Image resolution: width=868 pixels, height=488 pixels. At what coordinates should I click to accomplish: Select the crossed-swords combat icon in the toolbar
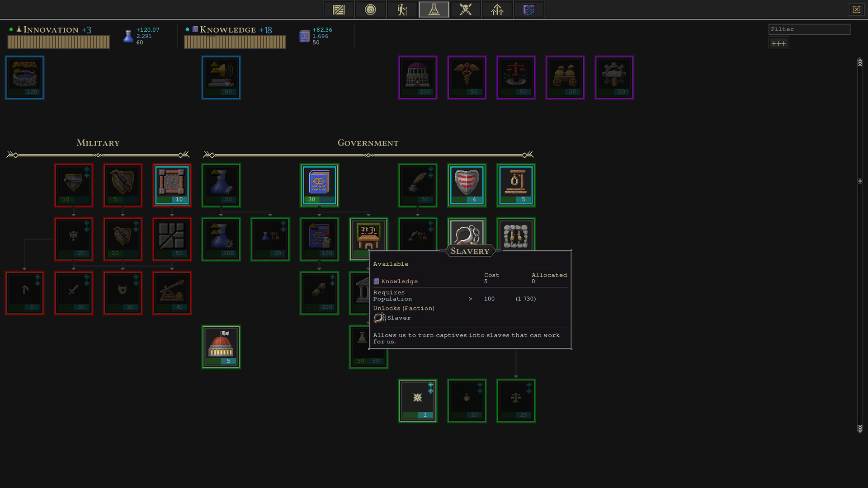pos(465,9)
